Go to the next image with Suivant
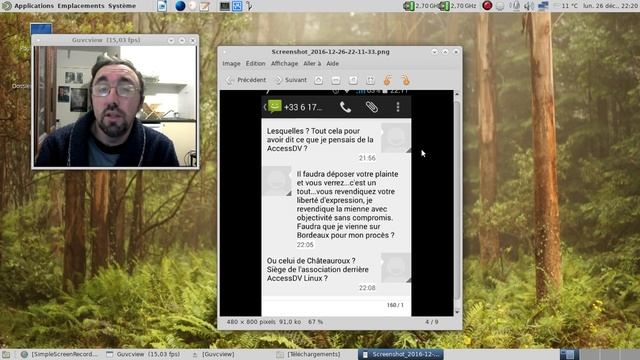The height and width of the screenshot is (360, 640). click(x=291, y=80)
